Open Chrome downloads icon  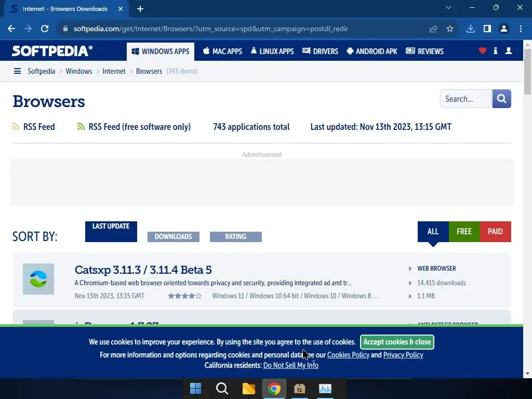coord(471,29)
